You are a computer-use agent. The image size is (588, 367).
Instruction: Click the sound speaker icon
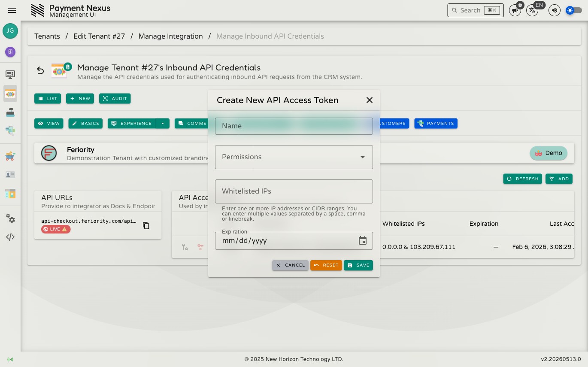555,10
